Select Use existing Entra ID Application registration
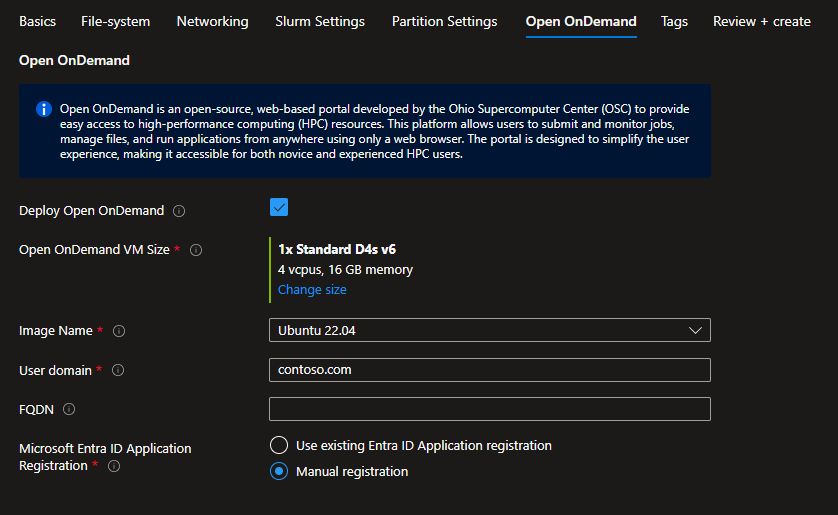This screenshot has width=838, height=515. click(x=280, y=445)
